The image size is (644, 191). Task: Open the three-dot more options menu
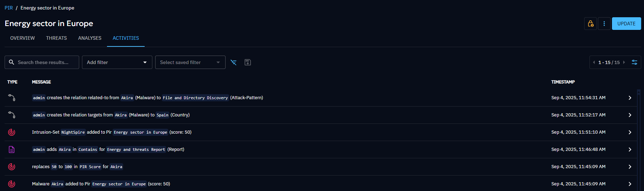(604, 24)
